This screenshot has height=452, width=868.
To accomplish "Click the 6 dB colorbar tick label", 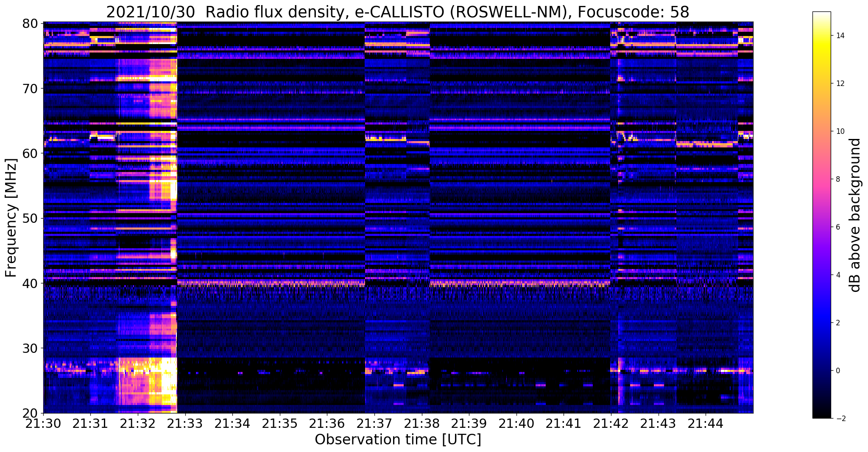I will point(838,227).
